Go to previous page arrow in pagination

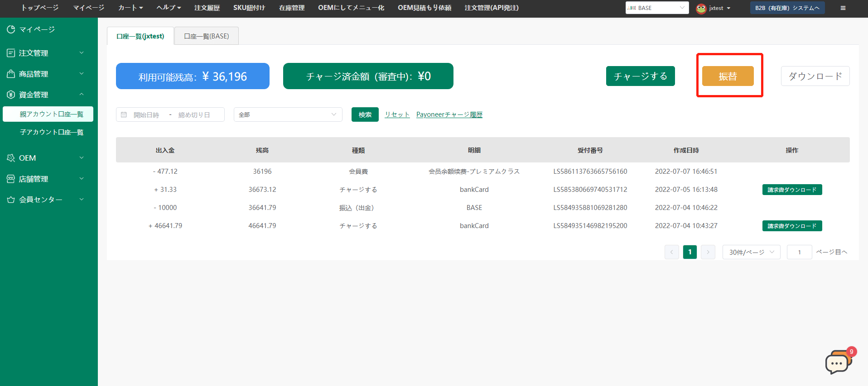pyautogui.click(x=672, y=252)
